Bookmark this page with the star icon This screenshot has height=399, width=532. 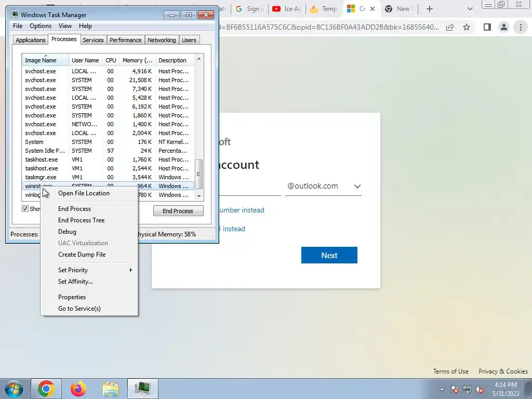(467, 27)
